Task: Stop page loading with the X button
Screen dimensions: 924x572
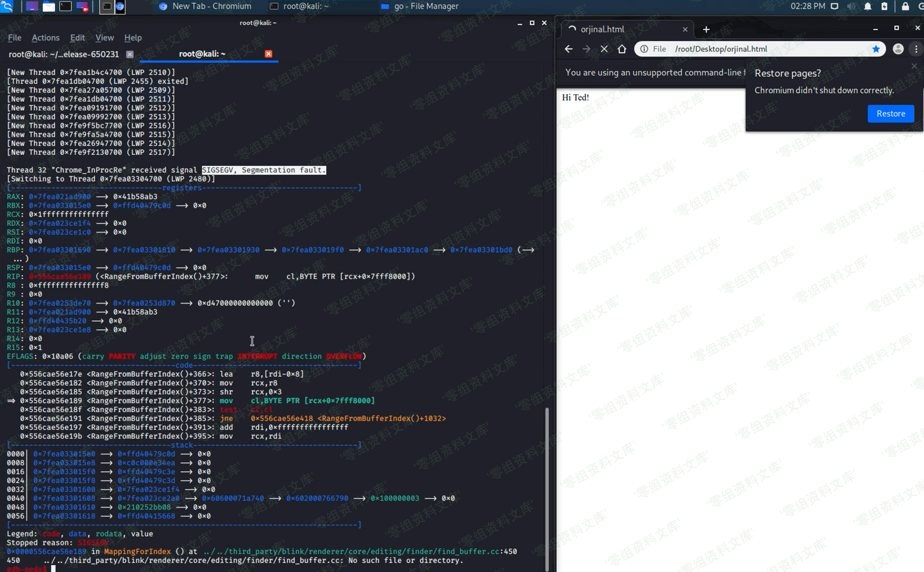Action: (x=604, y=49)
